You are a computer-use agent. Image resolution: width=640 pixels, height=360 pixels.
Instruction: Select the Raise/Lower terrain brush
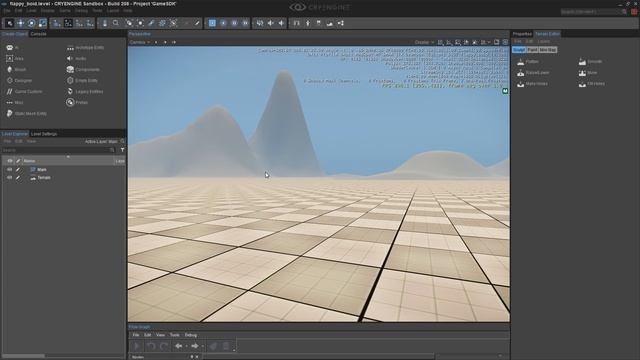coord(533,73)
